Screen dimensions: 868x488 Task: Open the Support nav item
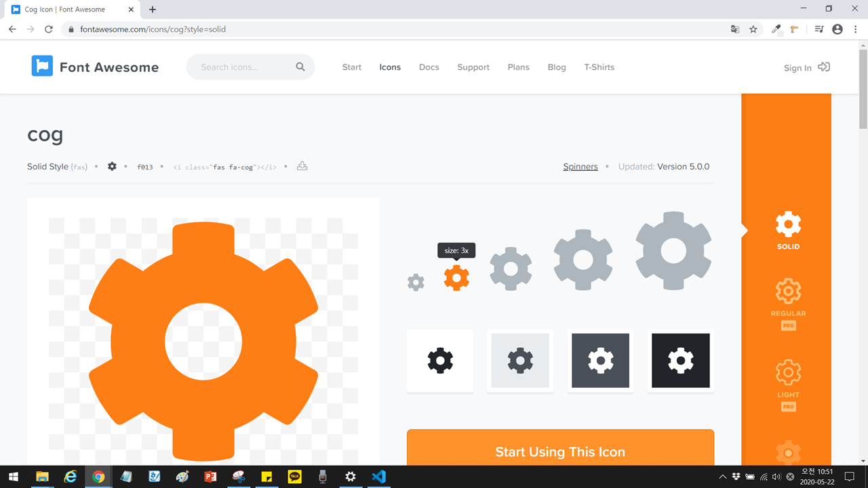(x=473, y=67)
